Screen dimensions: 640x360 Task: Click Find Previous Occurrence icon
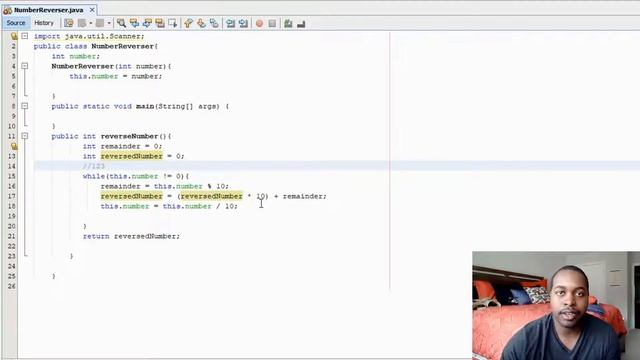coord(134,23)
